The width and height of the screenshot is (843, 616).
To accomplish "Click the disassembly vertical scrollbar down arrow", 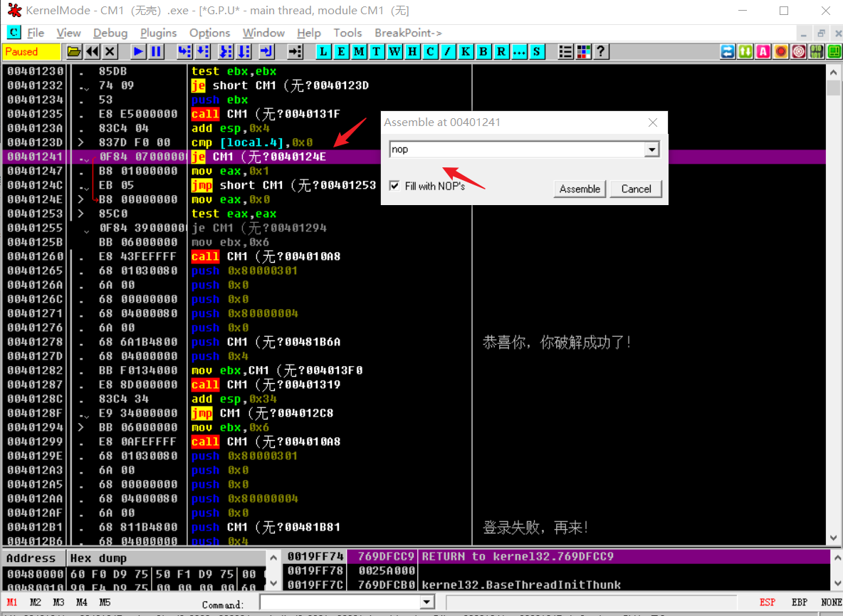I will (x=834, y=538).
